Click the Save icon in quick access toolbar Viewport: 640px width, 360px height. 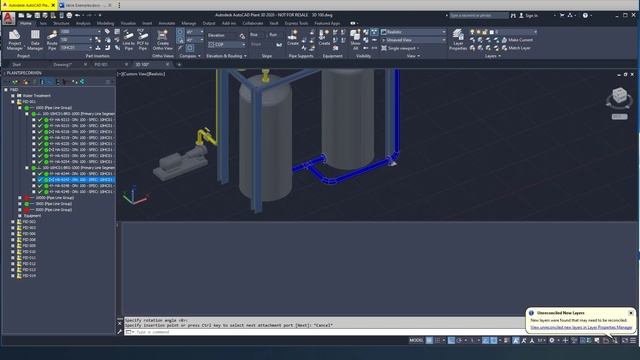37,16
